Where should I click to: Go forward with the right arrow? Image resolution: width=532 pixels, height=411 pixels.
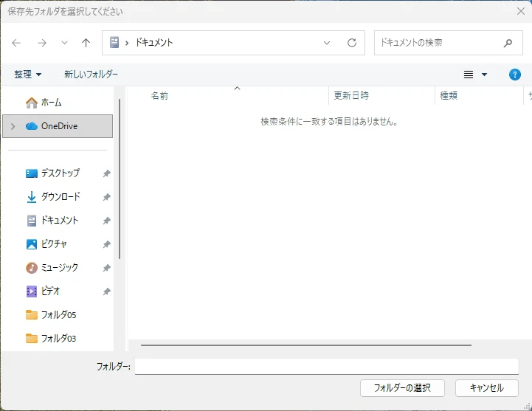point(42,43)
